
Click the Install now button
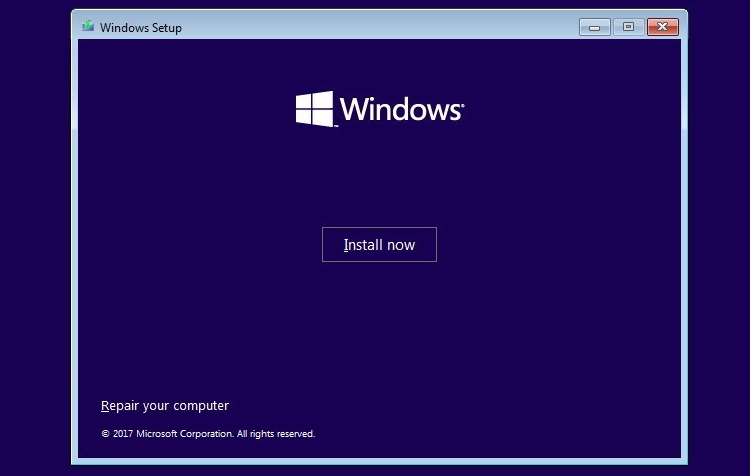pos(379,245)
